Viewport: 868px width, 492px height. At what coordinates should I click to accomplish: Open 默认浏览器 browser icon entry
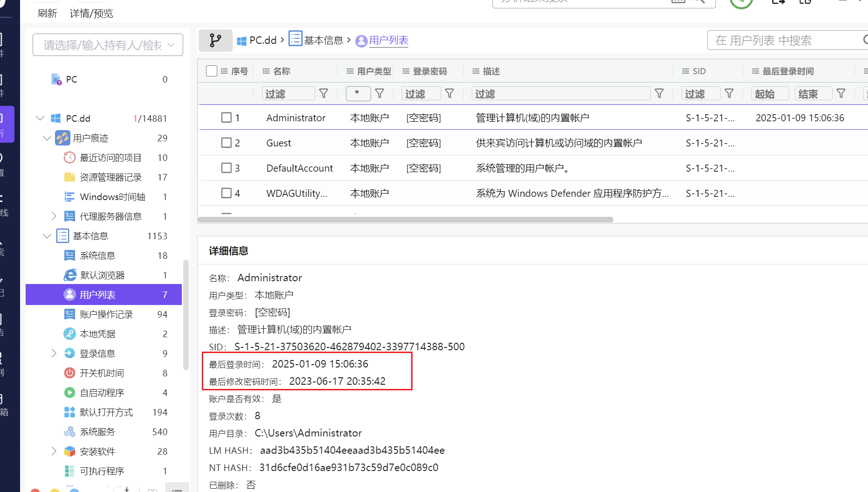pos(69,275)
